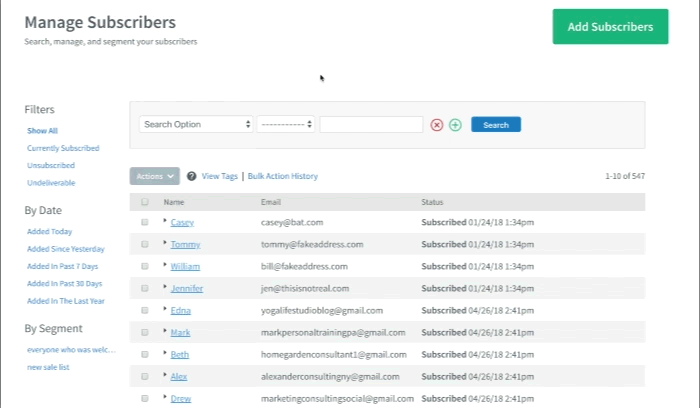Expand the Actions dropdown menu
Image resolution: width=700 pixels, height=408 pixels.
pos(155,176)
